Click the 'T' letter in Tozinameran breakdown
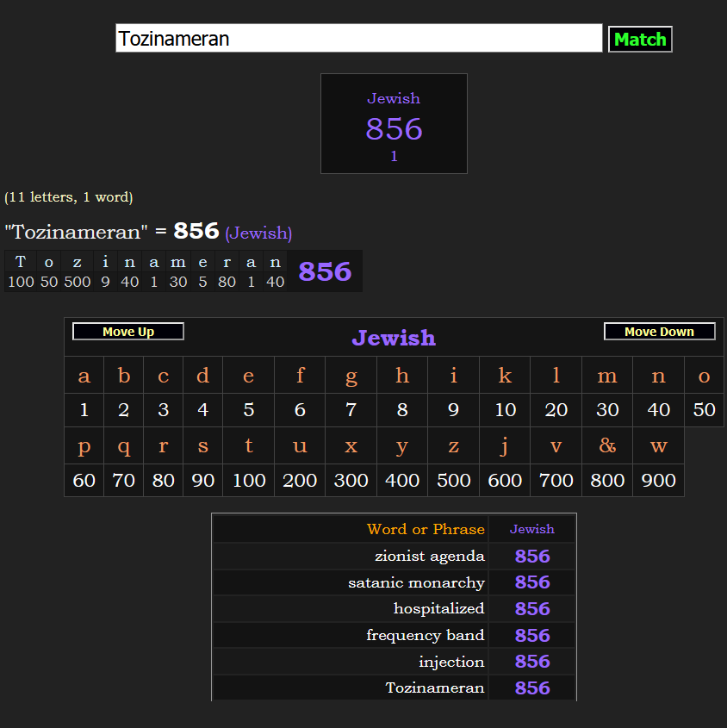This screenshot has width=727, height=728. point(21,262)
